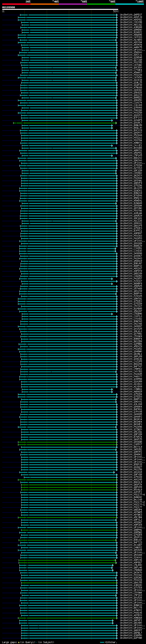Viewport: 146px width, 644px height.
Task: Select label UniRef100_Q6CKB0
Action: pos(131,623)
